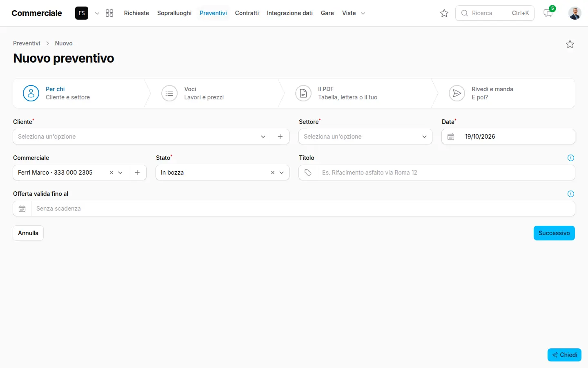Open the apps grid icon
Image resolution: width=588 pixels, height=368 pixels.
(109, 13)
